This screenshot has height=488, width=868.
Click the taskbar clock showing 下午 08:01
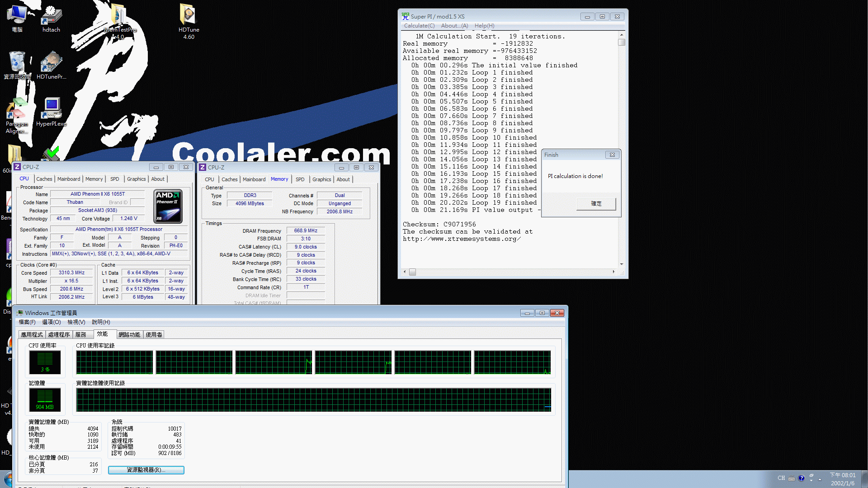[x=843, y=479]
